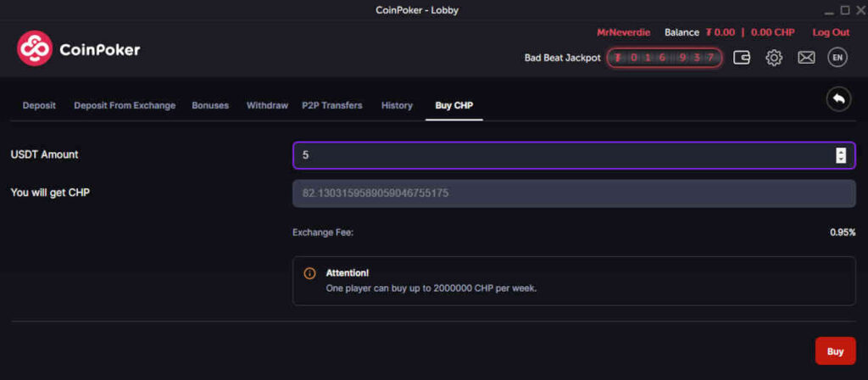
Task: Open the Deposit From Exchange tab
Action: [125, 105]
